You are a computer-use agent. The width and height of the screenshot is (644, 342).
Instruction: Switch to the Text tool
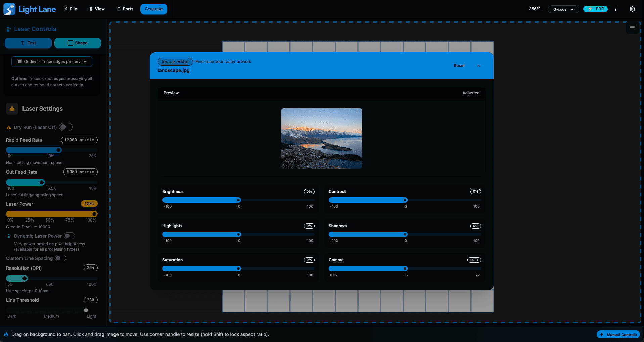point(28,43)
